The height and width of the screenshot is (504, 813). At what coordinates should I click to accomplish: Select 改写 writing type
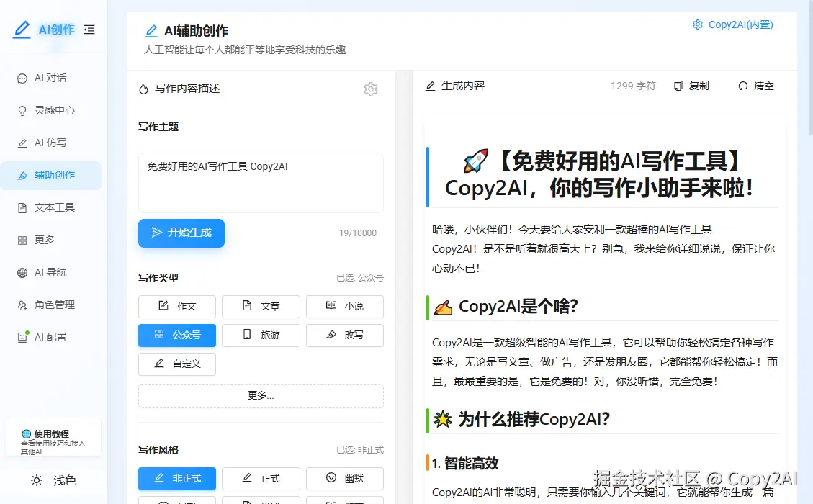(345, 335)
